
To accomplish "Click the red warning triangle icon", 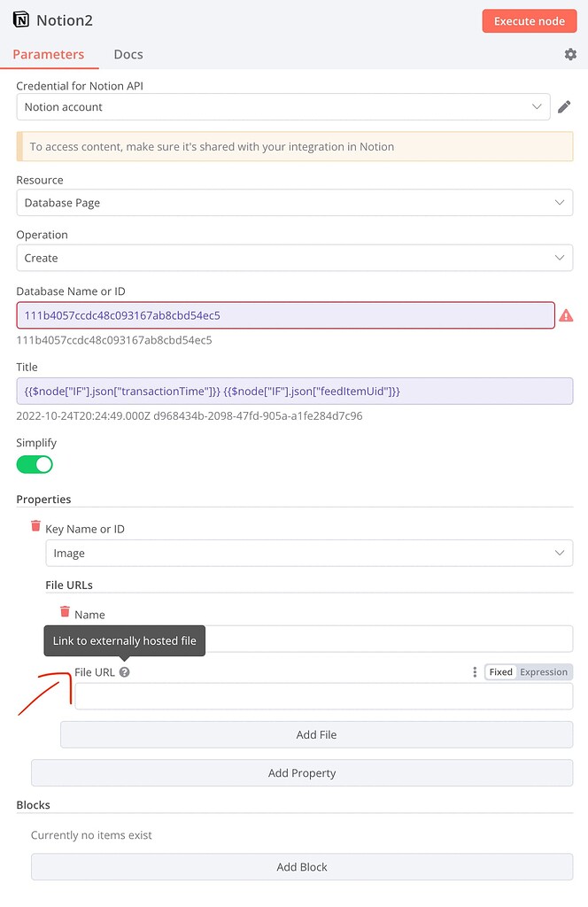I will coord(566,315).
